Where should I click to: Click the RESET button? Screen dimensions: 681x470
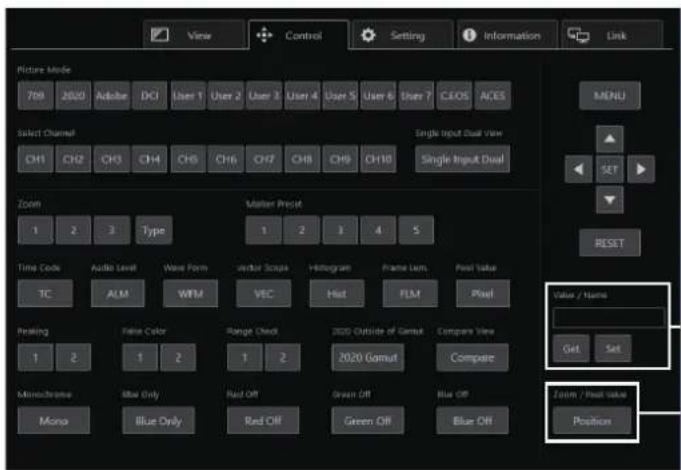(610, 243)
